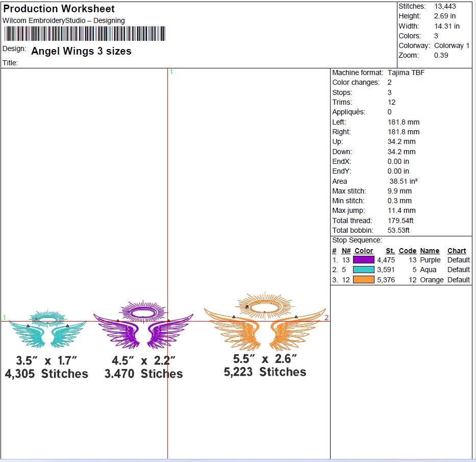Click the 'Name' column header
Viewport: 476px width, 462px height.
430,251
